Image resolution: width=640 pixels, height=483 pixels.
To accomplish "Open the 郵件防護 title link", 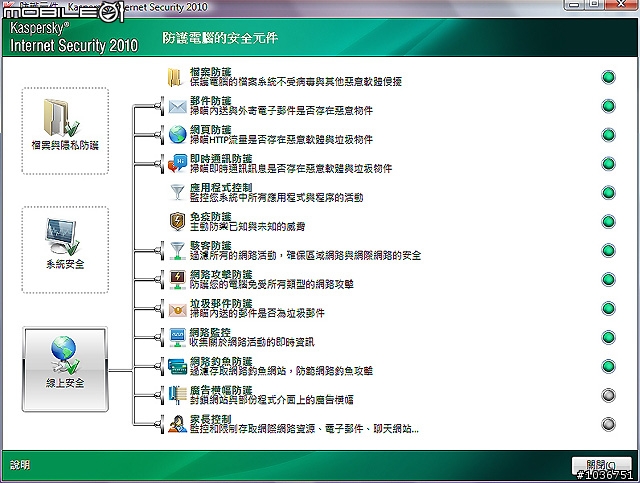I will point(211,101).
